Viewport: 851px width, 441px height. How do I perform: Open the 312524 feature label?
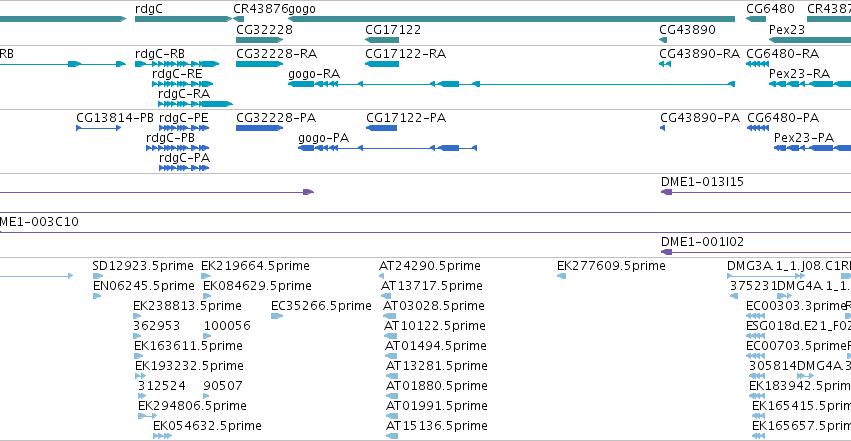pyautogui.click(x=162, y=386)
